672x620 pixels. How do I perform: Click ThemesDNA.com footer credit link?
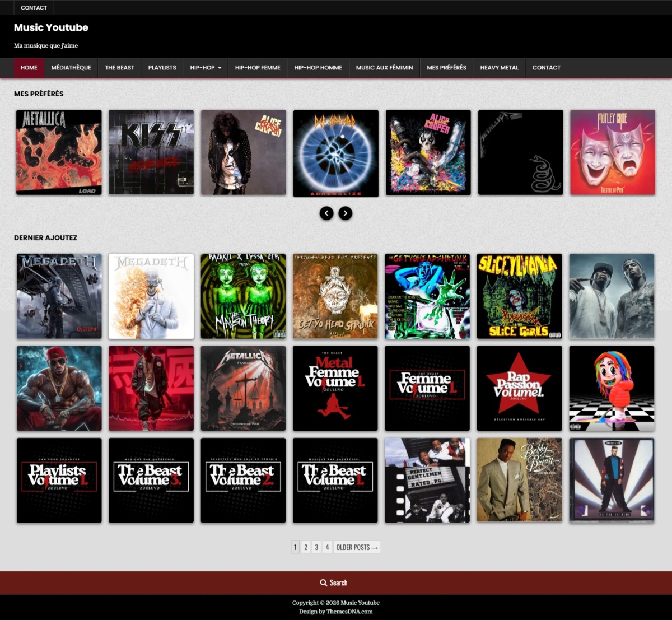[x=349, y=612]
